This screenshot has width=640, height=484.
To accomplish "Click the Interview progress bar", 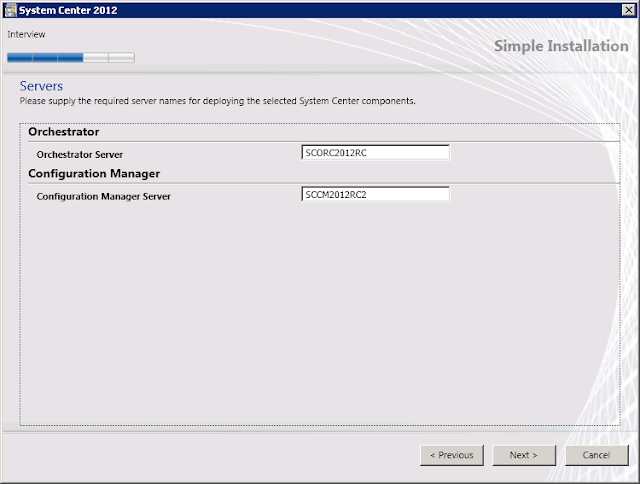I will click(71, 58).
